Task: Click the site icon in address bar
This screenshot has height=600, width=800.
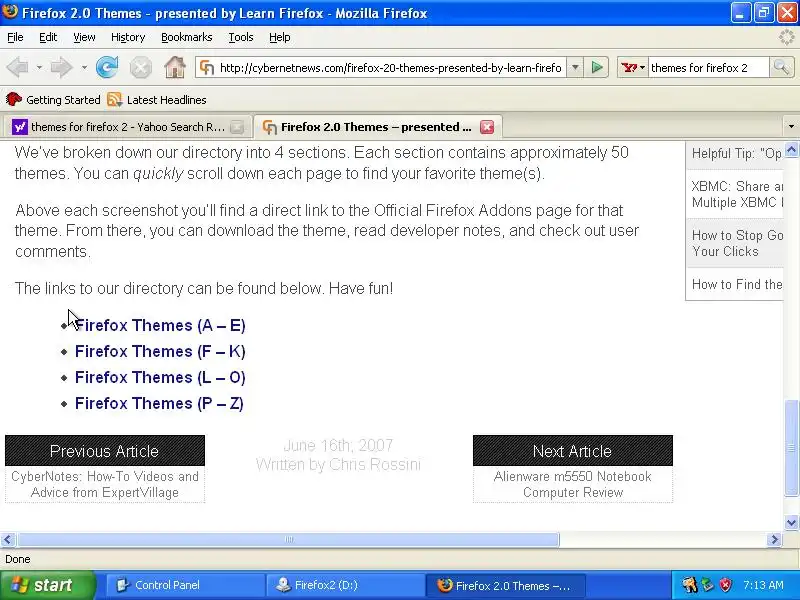Action: (207, 67)
